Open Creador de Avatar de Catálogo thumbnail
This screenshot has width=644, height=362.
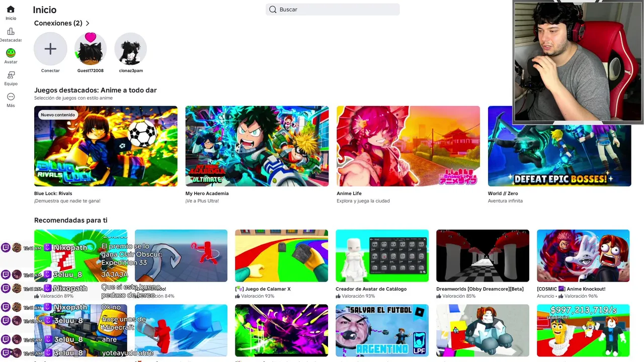382,255
